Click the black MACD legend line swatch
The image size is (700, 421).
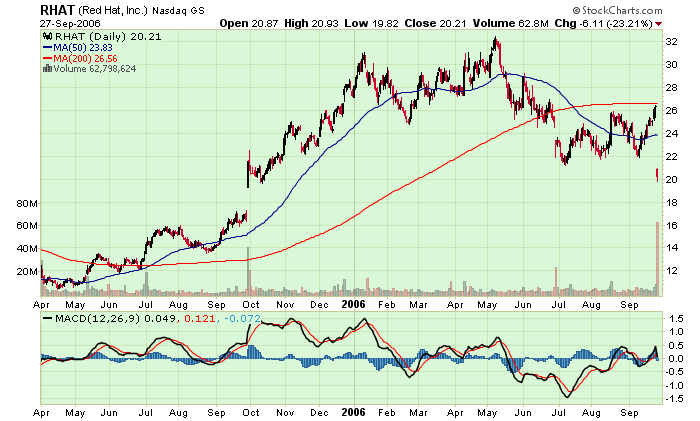click(47, 319)
